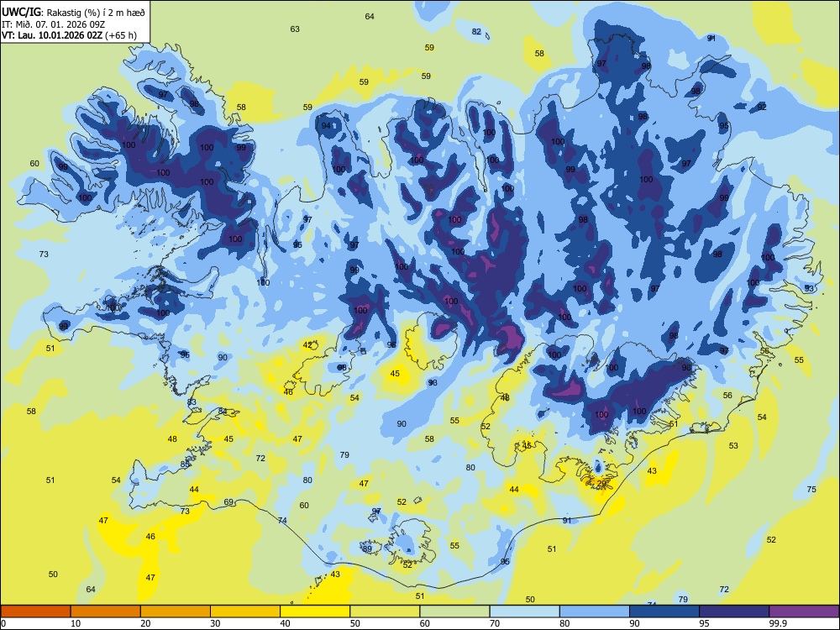This screenshot has height=630, width=840.
Task: Click the humidity value '85' on the map
Action: point(185,464)
